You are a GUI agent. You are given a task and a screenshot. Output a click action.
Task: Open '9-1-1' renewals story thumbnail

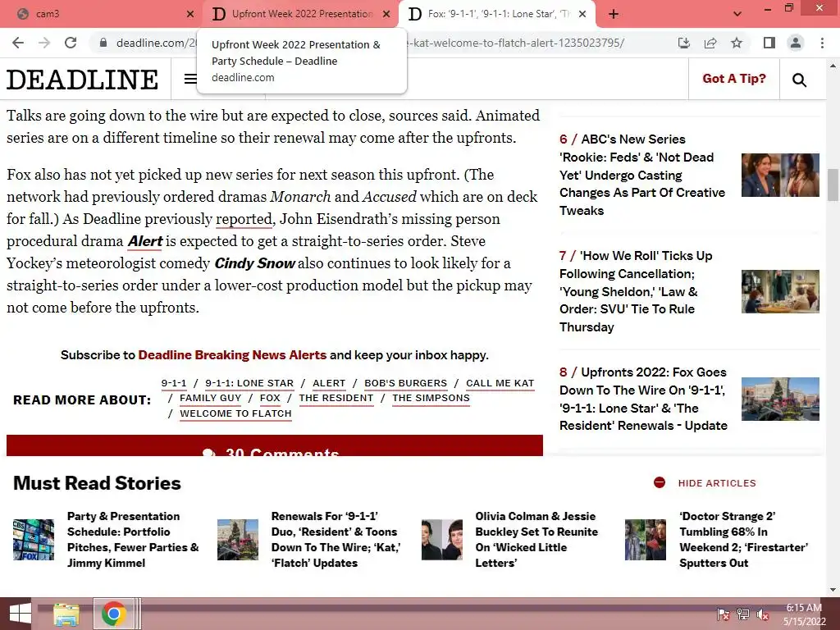[238, 540]
